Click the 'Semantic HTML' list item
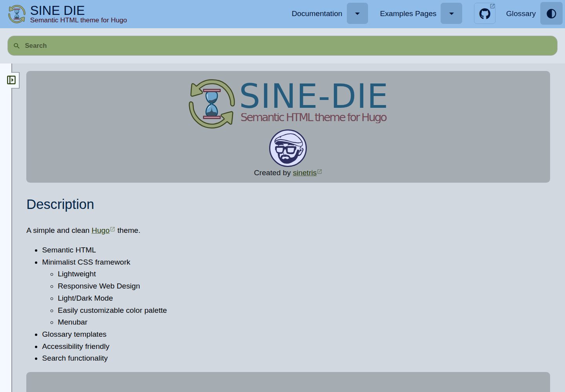Screen dimensions: 565x392 (x=69, y=250)
